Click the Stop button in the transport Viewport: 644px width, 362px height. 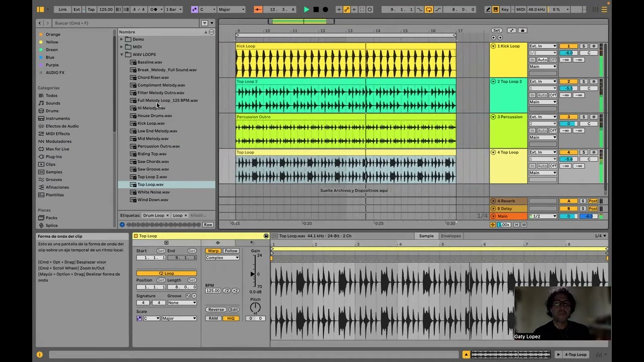pyautogui.click(x=316, y=10)
